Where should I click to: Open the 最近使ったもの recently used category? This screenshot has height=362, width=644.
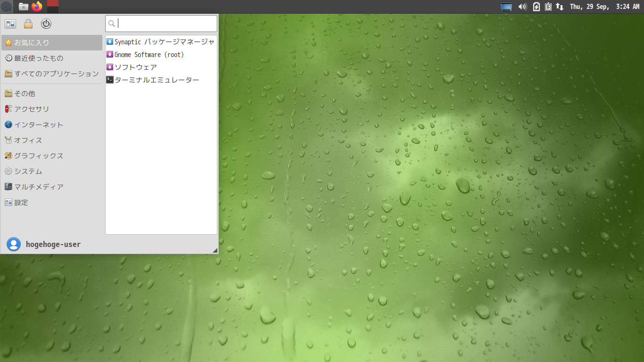click(x=52, y=58)
